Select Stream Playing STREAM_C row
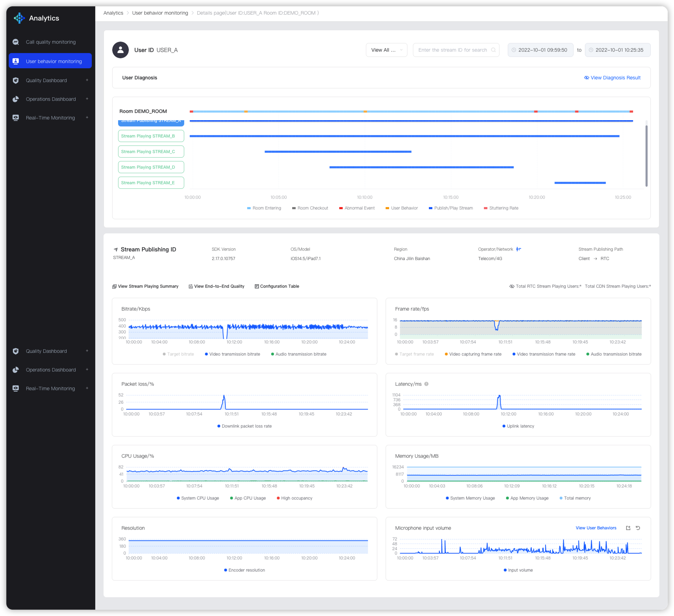674x616 pixels. [x=151, y=152]
